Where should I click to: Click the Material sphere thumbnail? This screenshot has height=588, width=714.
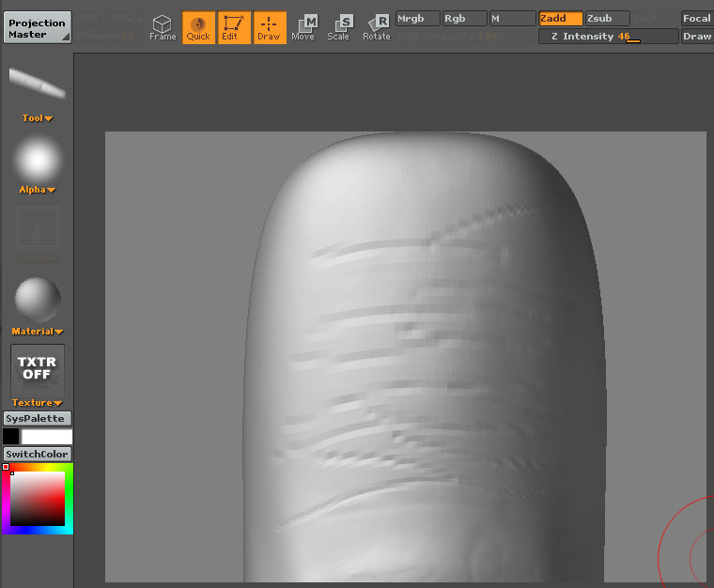click(x=38, y=300)
